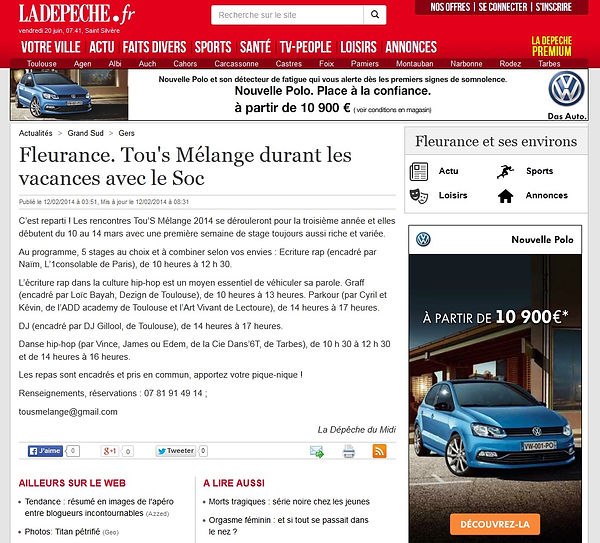Viewport: 600px width, 543px height.
Task: Open Morts tragiques série noire link
Action: (289, 502)
